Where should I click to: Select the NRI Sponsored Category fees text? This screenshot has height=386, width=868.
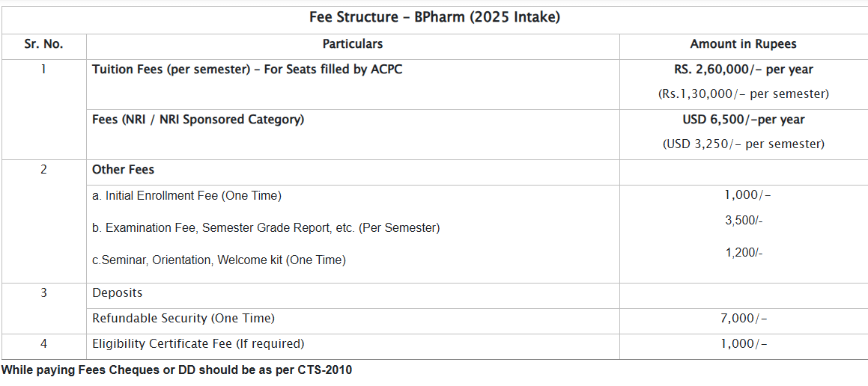pyautogui.click(x=198, y=120)
